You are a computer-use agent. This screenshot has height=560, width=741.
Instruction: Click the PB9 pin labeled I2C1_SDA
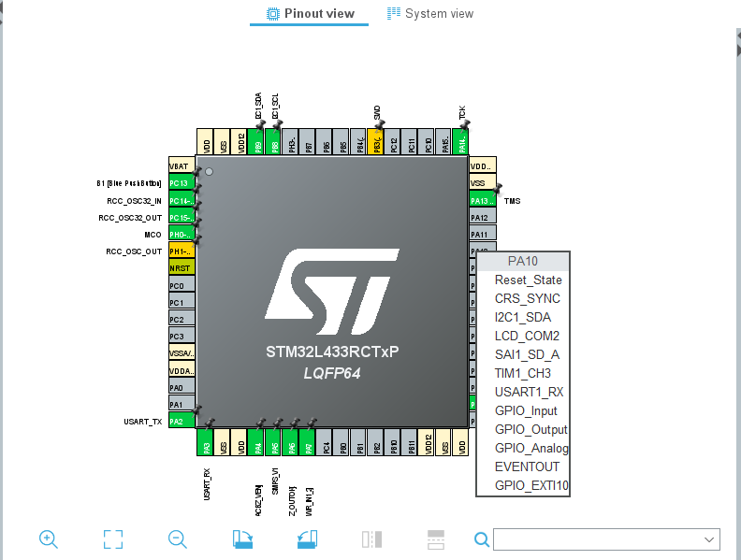click(256, 141)
